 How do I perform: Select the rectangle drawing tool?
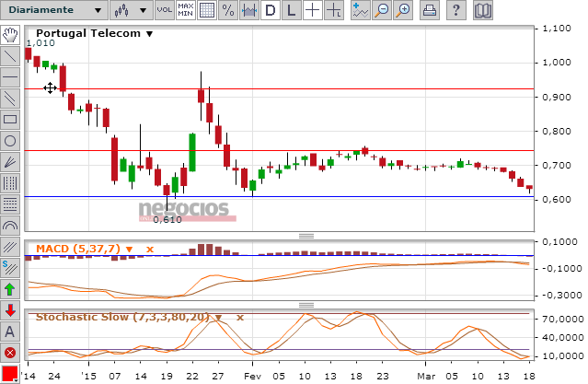click(x=10, y=120)
